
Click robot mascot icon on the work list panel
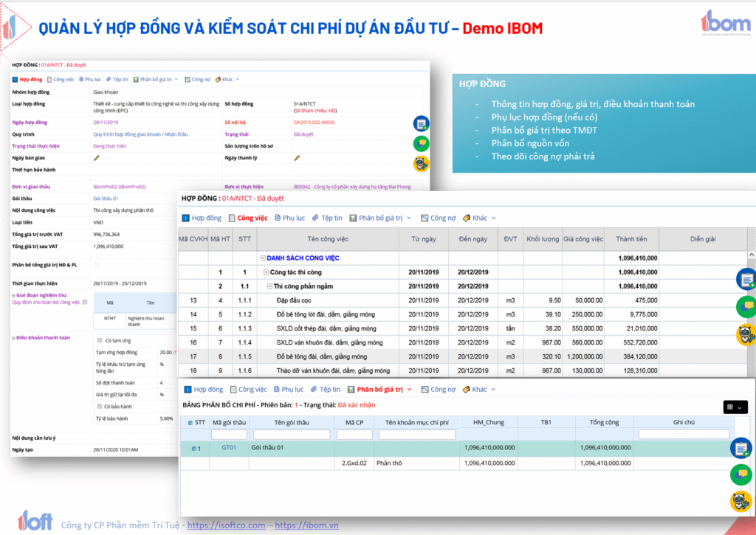(x=746, y=334)
